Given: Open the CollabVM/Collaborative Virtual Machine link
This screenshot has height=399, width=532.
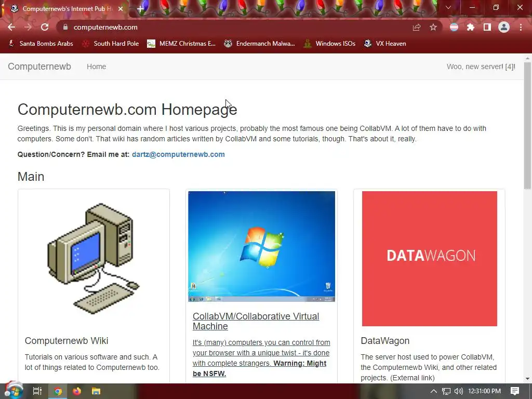Looking at the screenshot, I should tap(256, 321).
